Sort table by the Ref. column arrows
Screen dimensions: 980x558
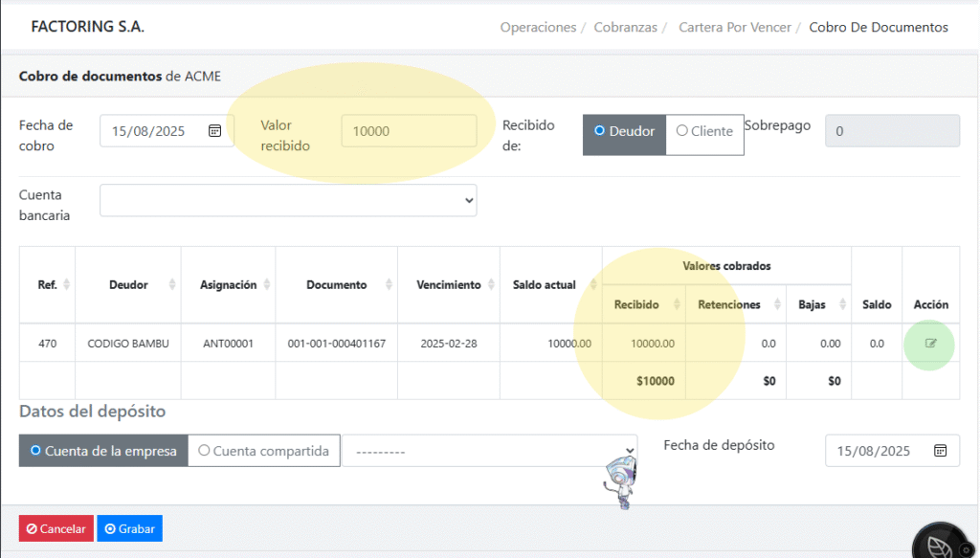click(66, 285)
